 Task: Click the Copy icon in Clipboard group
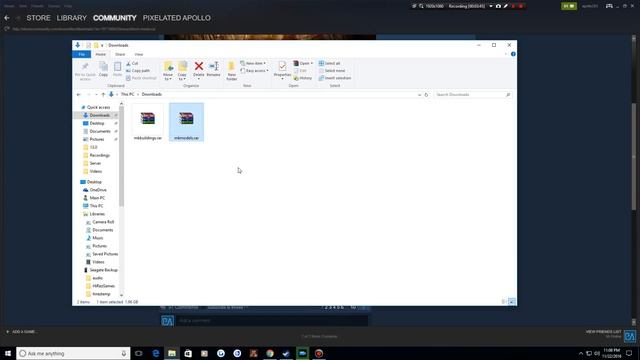pos(103,67)
